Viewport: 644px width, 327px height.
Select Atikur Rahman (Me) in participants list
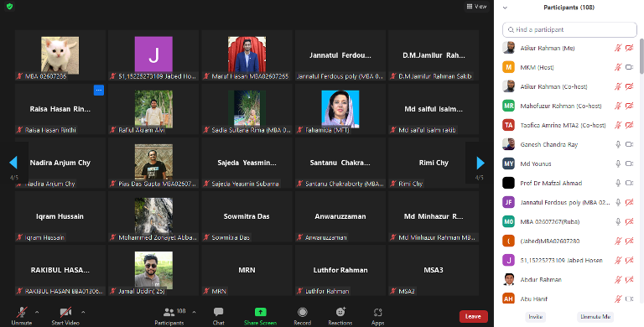pyautogui.click(x=569, y=48)
